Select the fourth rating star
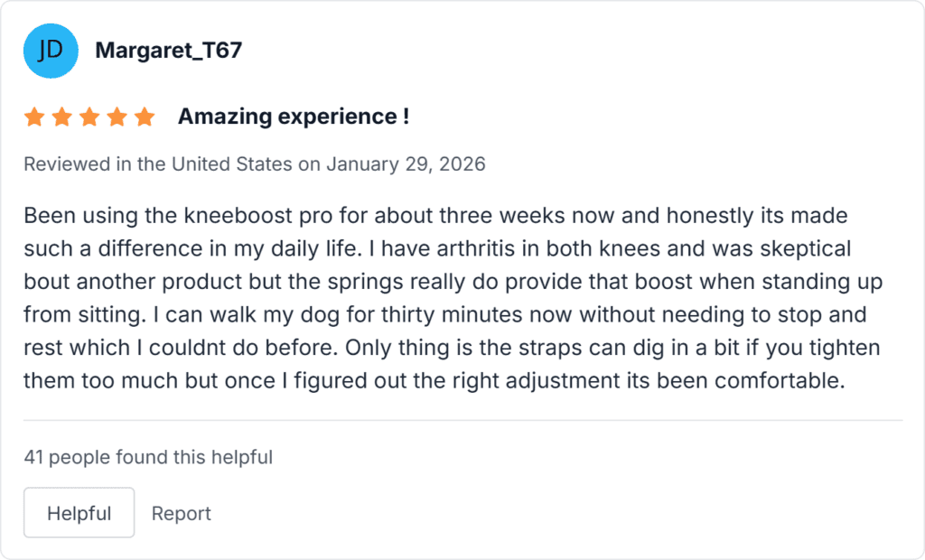925x560 pixels. point(117,116)
